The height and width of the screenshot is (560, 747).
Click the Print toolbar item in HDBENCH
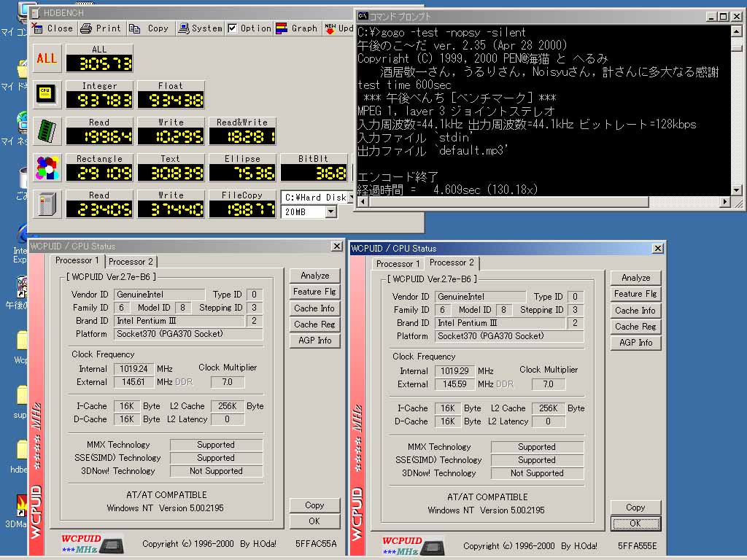coord(101,28)
